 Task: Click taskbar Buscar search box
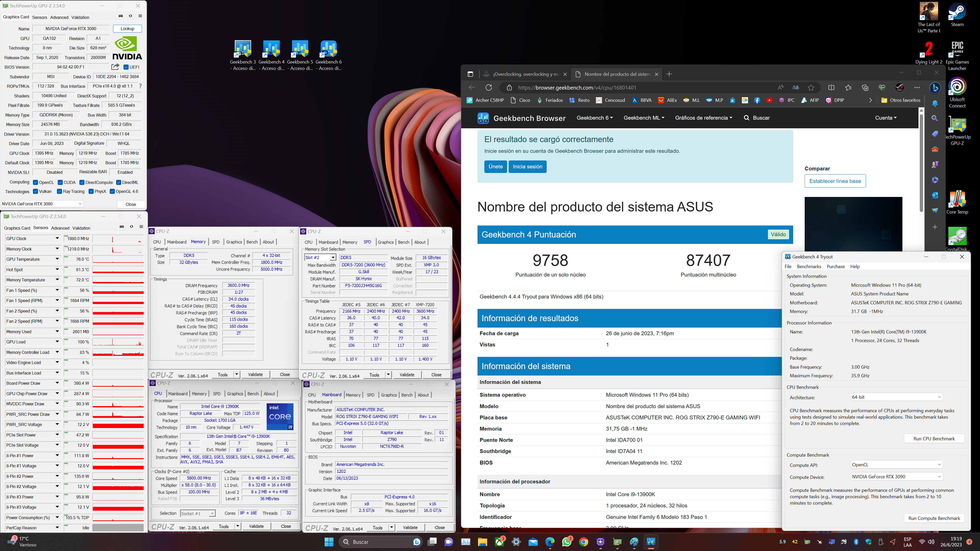point(381,542)
